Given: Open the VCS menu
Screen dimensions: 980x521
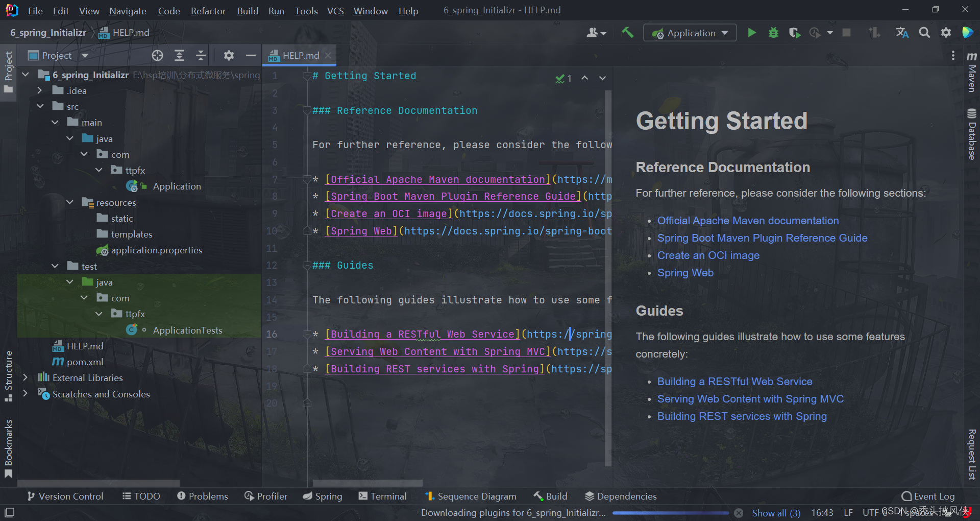Looking at the screenshot, I should pos(335,11).
